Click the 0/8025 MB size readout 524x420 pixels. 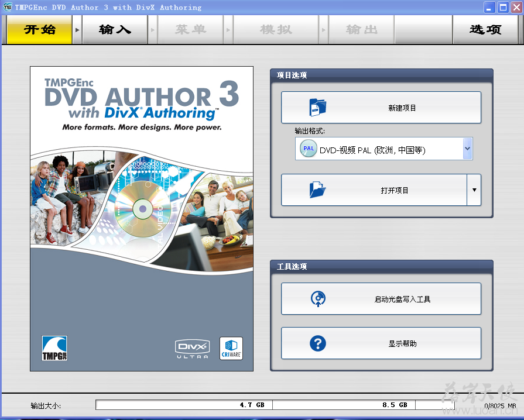(500, 405)
